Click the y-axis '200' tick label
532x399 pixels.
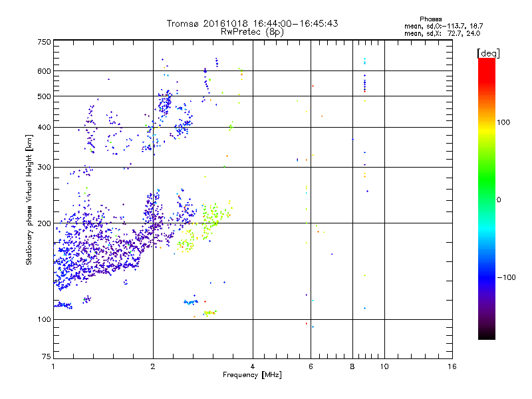tap(44, 223)
